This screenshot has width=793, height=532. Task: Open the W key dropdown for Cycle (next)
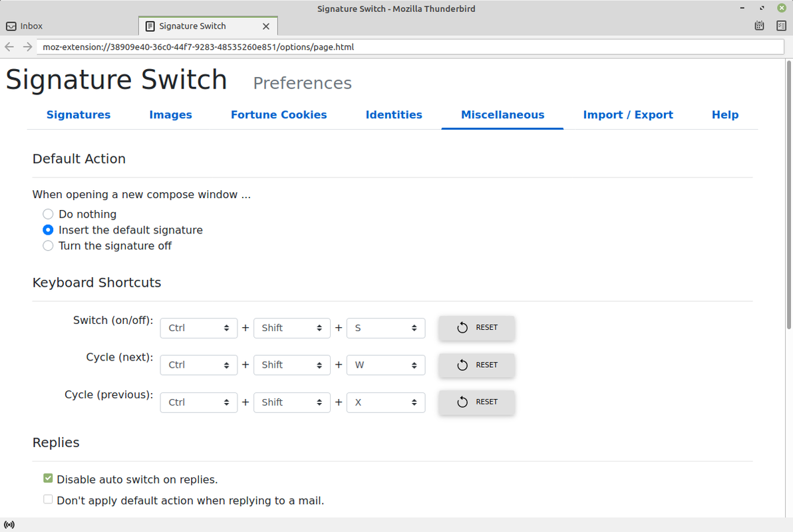click(386, 365)
